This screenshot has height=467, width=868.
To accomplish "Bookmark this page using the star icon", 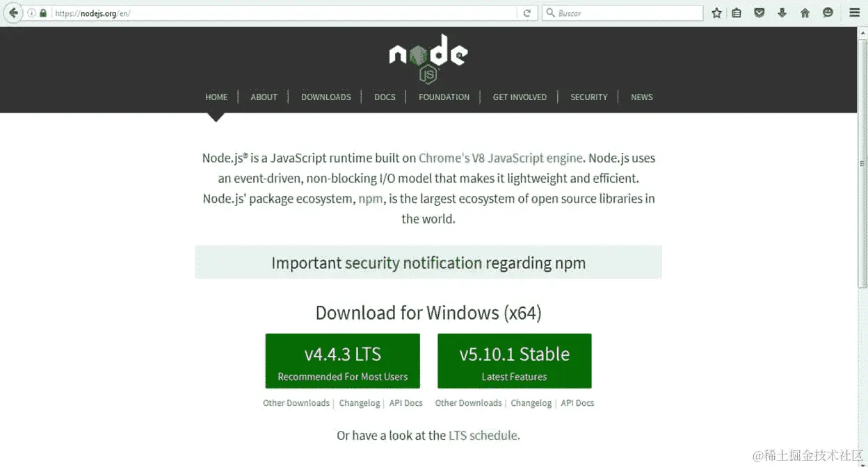I will point(716,12).
